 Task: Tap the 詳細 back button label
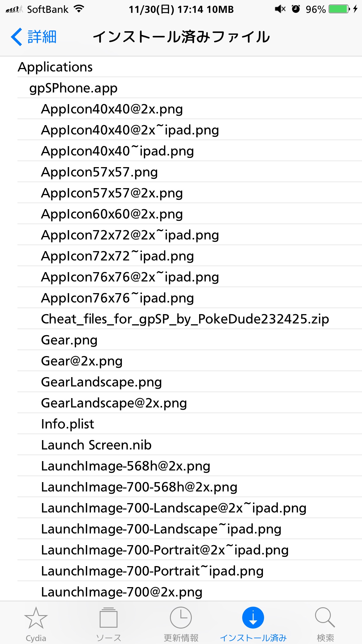pyautogui.click(x=42, y=37)
